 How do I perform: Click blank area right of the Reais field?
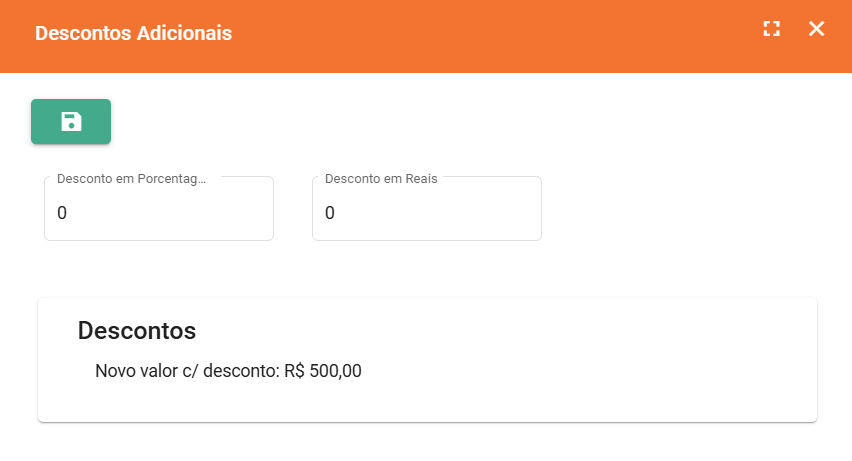[x=690, y=210]
